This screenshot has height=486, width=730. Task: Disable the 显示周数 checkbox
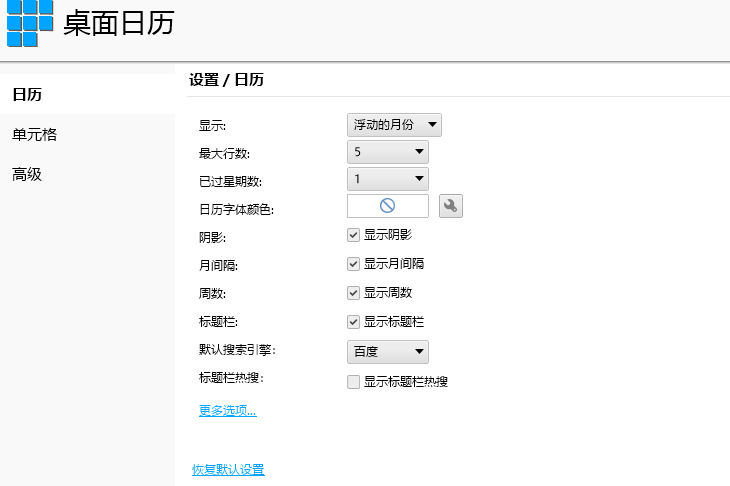click(x=353, y=293)
